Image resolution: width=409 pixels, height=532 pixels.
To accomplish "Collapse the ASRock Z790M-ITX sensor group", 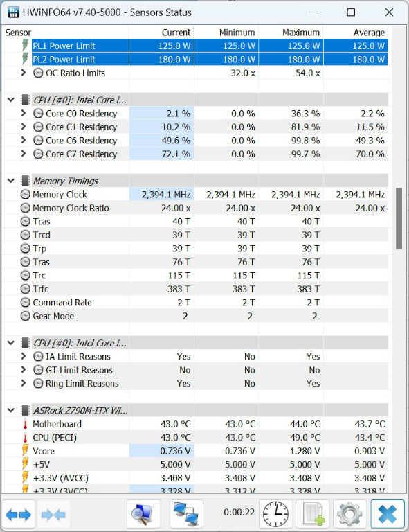I will (11, 411).
